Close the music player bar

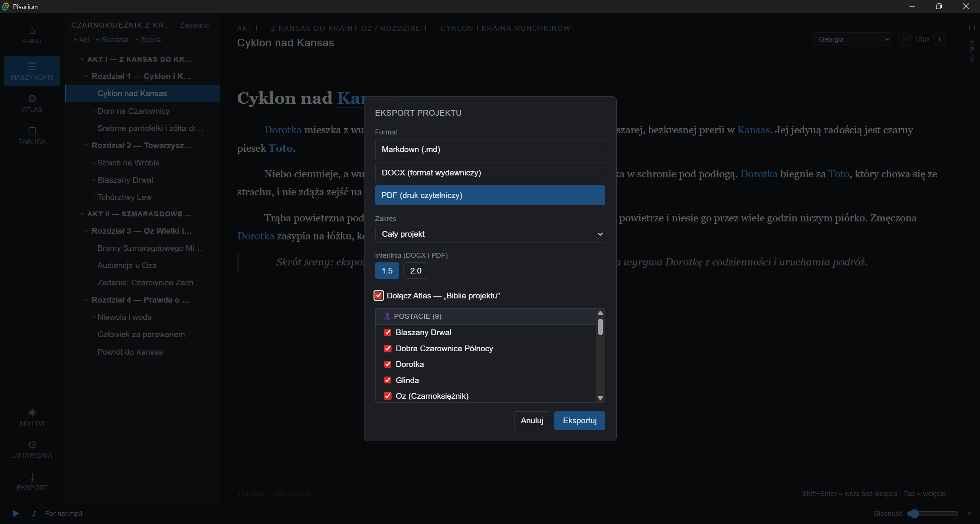tap(969, 514)
